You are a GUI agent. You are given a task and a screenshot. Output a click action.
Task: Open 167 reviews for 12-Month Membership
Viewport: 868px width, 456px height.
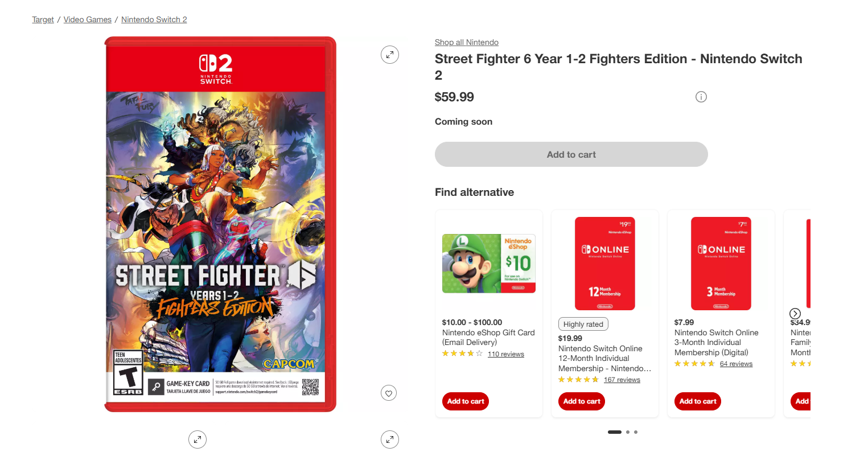coord(622,380)
